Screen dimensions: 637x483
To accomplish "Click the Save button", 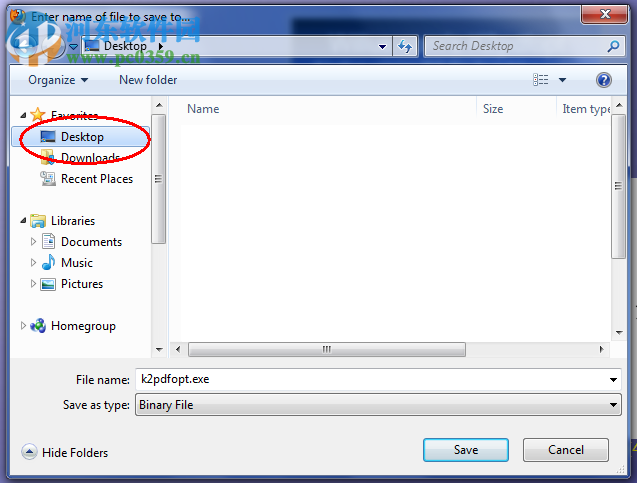I will tap(466, 450).
